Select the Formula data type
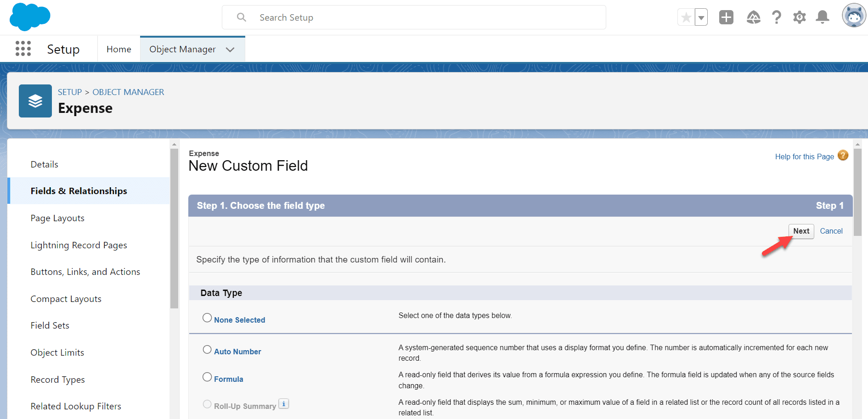This screenshot has height=419, width=868. [x=207, y=377]
